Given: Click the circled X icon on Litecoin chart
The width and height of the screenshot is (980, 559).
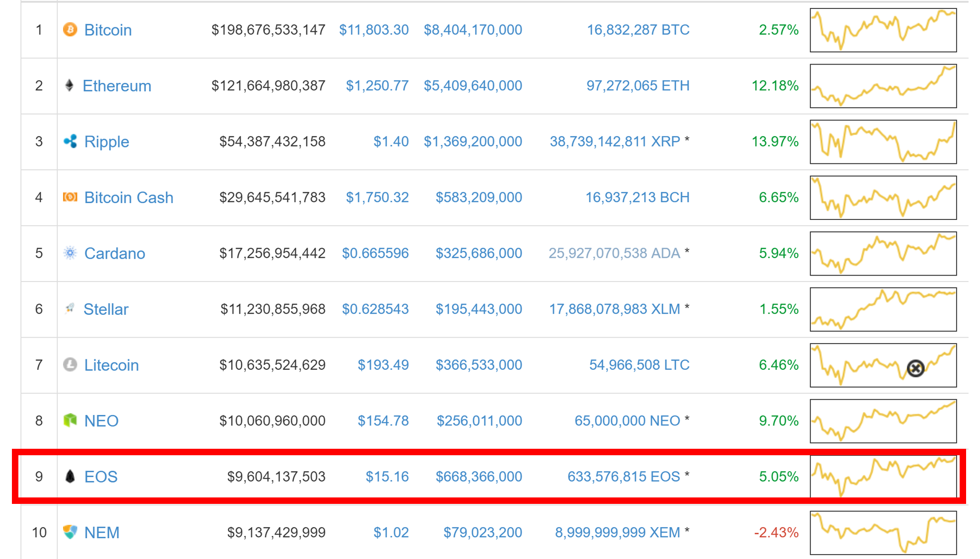Looking at the screenshot, I should 915,368.
